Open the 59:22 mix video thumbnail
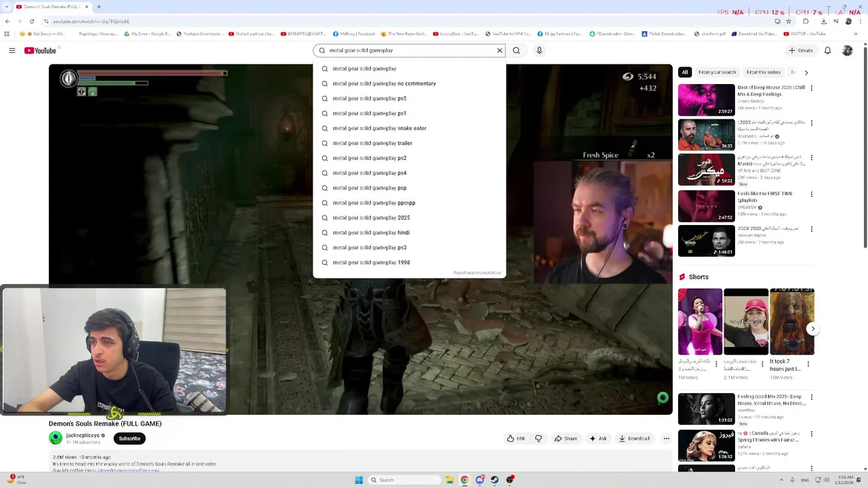The image size is (868, 488). point(706,170)
